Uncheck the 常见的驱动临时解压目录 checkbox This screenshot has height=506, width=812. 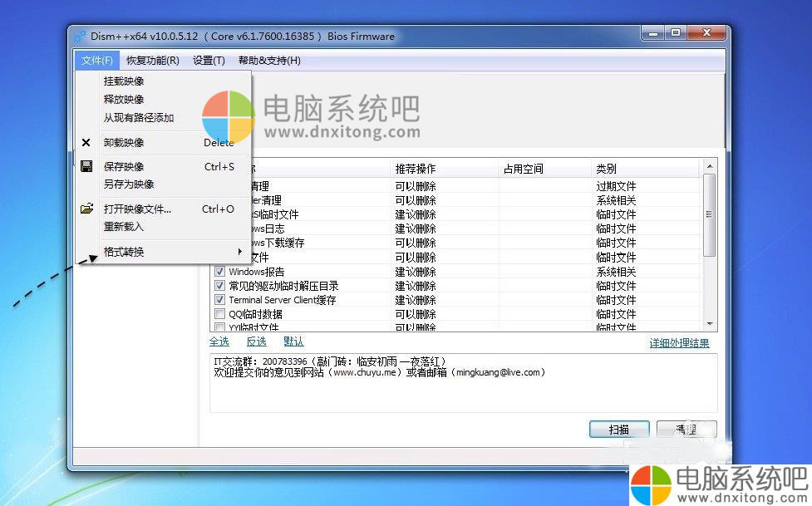click(219, 286)
